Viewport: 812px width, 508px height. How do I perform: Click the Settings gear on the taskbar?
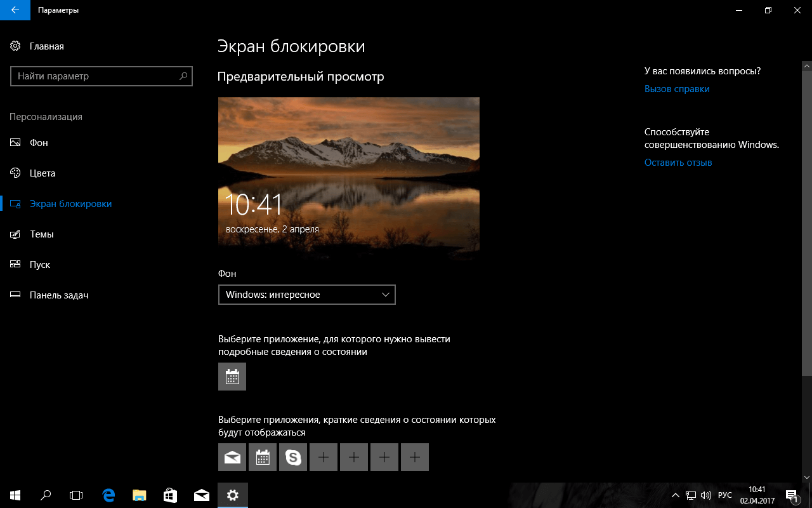(x=233, y=495)
